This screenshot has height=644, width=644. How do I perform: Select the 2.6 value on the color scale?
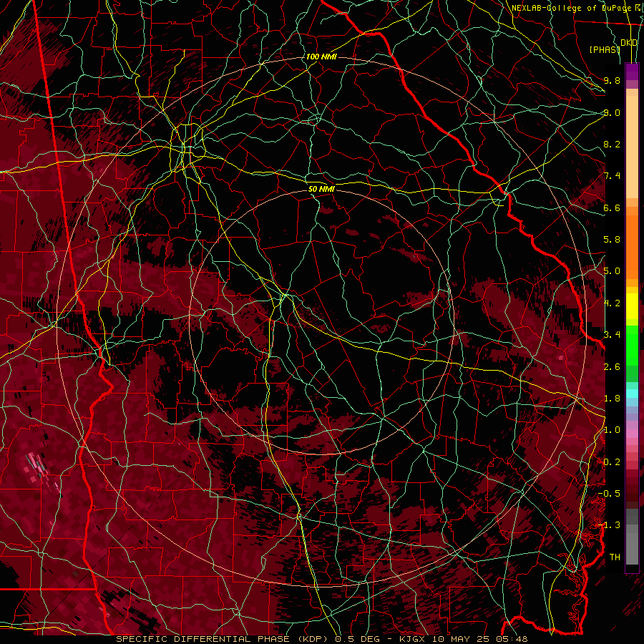612,366
